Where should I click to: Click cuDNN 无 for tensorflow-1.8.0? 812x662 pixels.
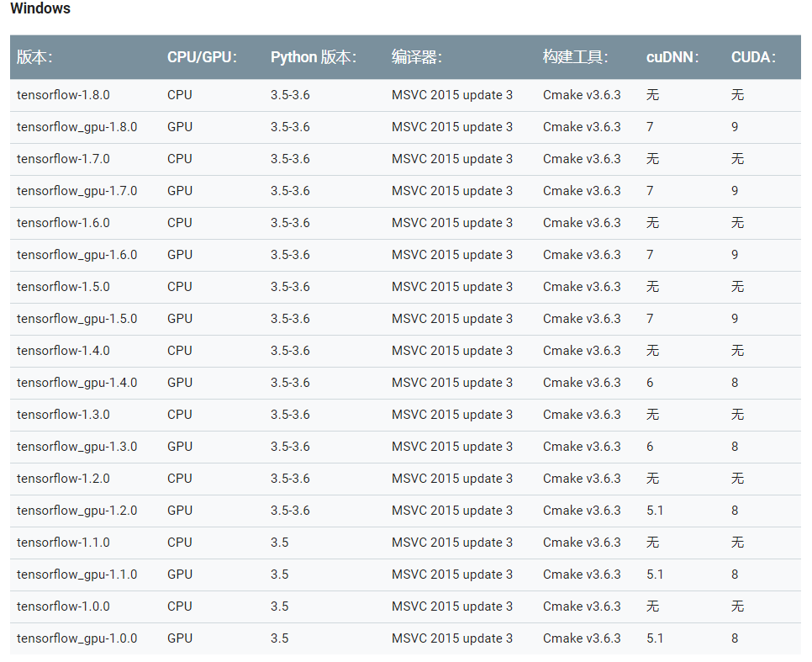652,95
